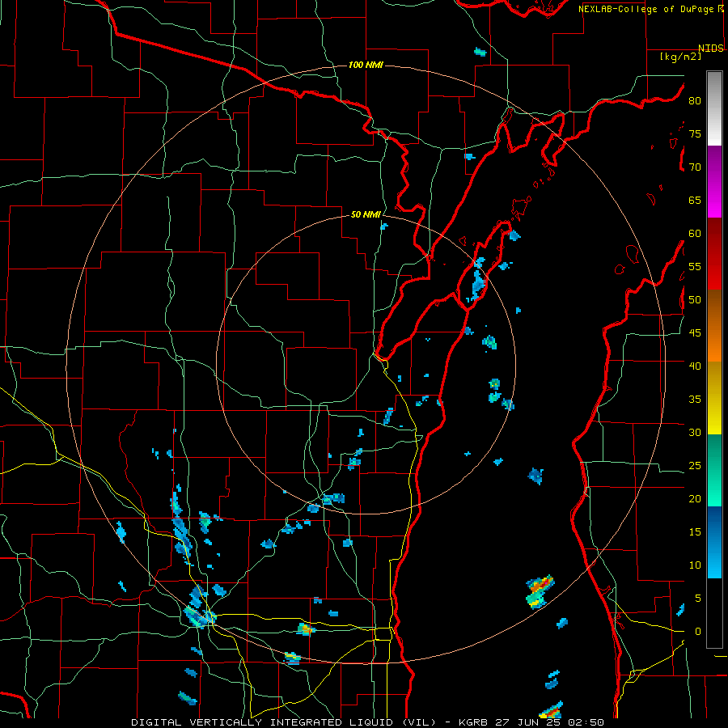Image resolution: width=728 pixels, height=728 pixels.
Task: Click the NEXLAB-College of DuPage label
Action: (x=645, y=9)
